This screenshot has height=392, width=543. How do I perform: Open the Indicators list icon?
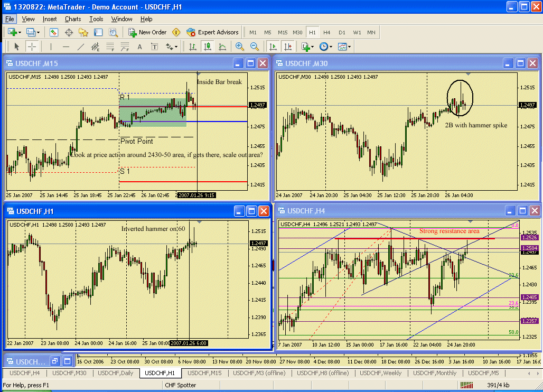point(305,46)
